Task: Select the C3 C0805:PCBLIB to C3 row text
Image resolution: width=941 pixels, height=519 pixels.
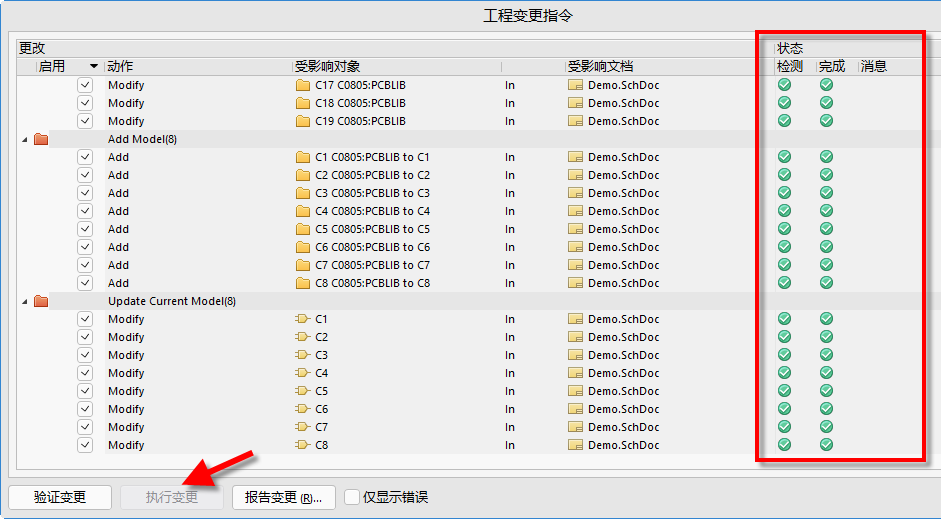Action: coord(372,193)
